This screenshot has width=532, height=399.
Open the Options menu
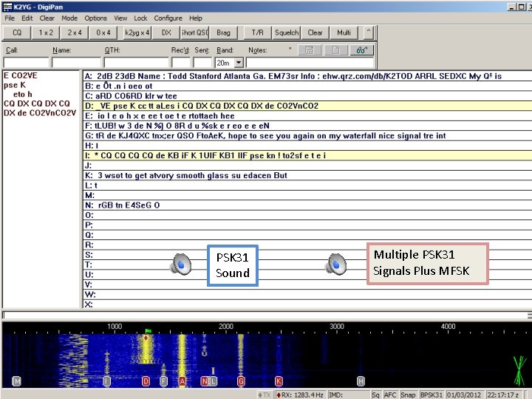[x=95, y=18]
